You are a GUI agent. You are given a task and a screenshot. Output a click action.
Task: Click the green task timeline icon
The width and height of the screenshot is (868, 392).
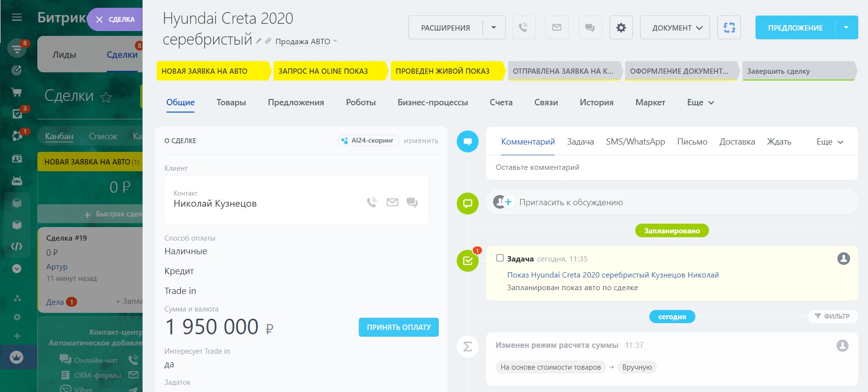[468, 261]
